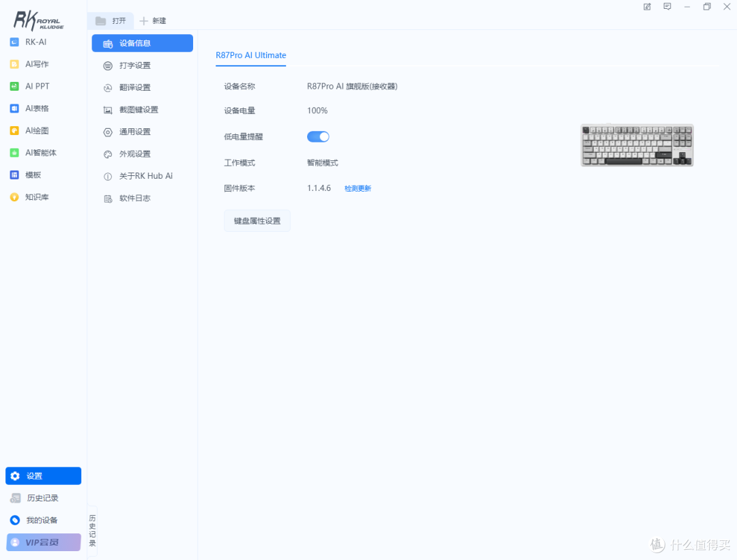Image resolution: width=737 pixels, height=560 pixels.
Task: Click the 通用设置 icon
Action: (x=108, y=132)
